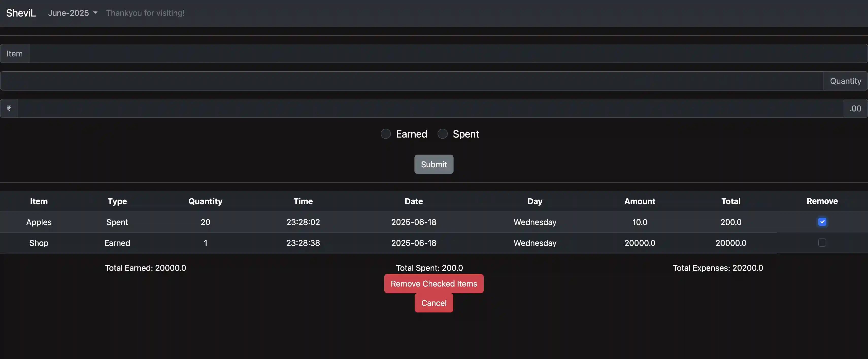This screenshot has height=359, width=868.
Task: Click the Remove Checked Items button
Action: (434, 283)
